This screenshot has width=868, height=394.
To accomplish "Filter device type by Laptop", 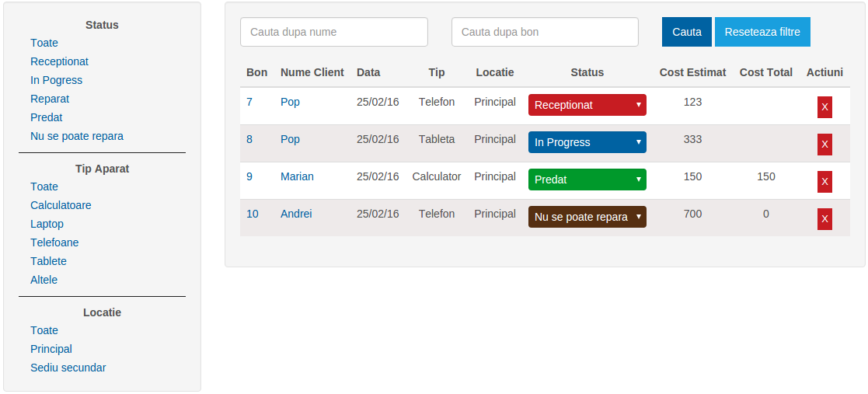I will click(47, 224).
